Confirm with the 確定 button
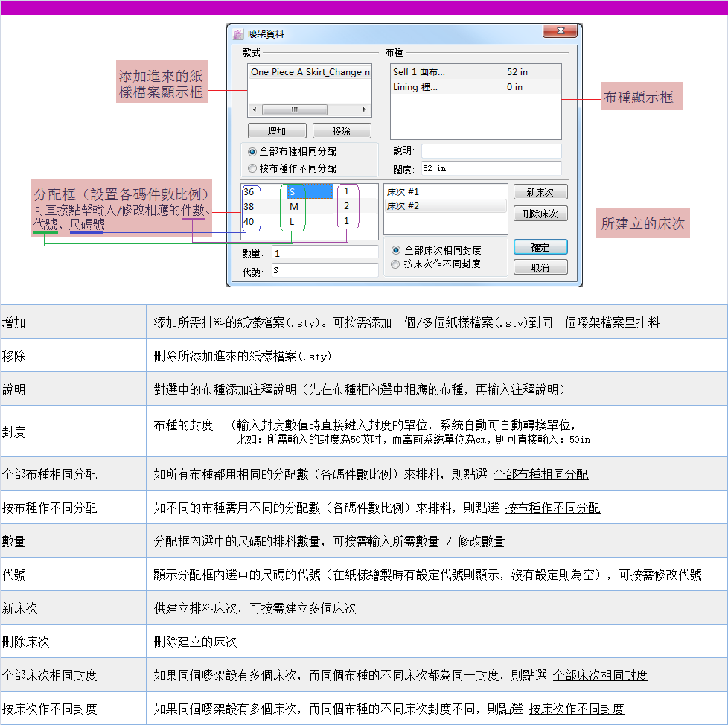728x725 pixels. coord(540,247)
